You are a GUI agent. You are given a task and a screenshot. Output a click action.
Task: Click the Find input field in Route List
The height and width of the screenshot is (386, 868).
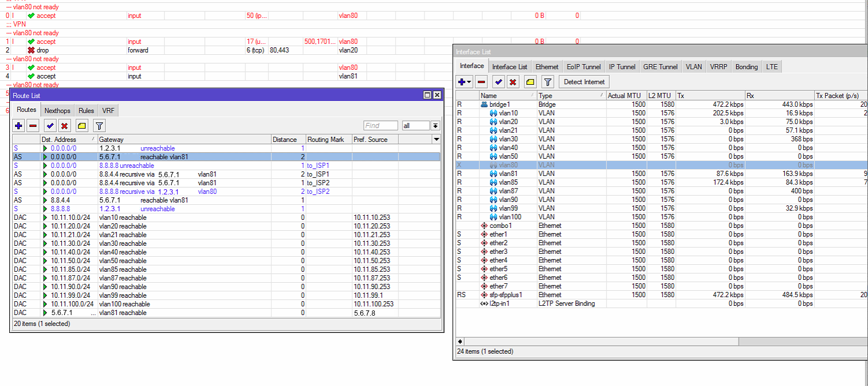pyautogui.click(x=380, y=125)
